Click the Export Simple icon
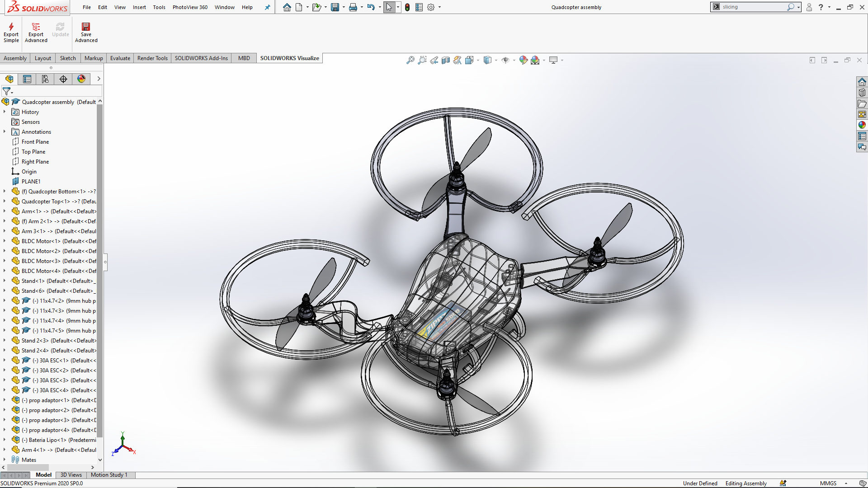Image resolution: width=868 pixels, height=488 pixels. click(x=11, y=33)
